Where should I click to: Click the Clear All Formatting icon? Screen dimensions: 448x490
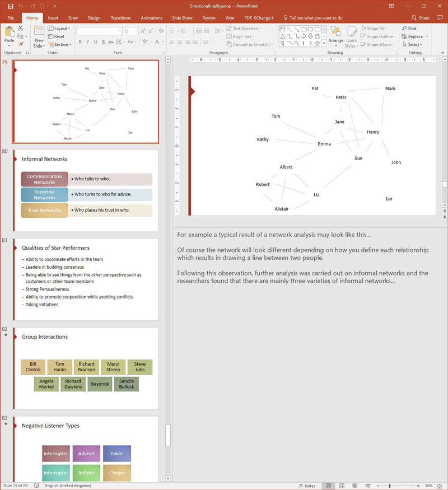pos(161,31)
